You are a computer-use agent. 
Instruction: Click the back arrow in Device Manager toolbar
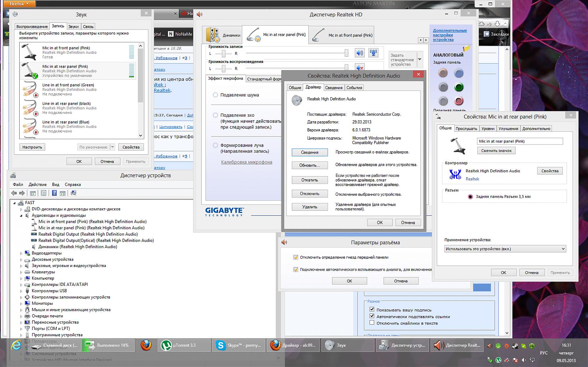tap(14, 193)
